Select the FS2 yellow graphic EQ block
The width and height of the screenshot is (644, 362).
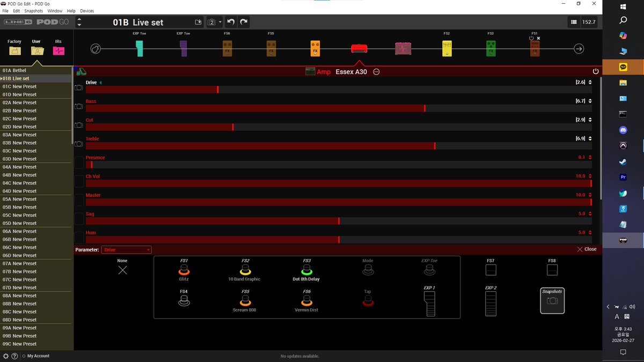pyautogui.click(x=447, y=49)
